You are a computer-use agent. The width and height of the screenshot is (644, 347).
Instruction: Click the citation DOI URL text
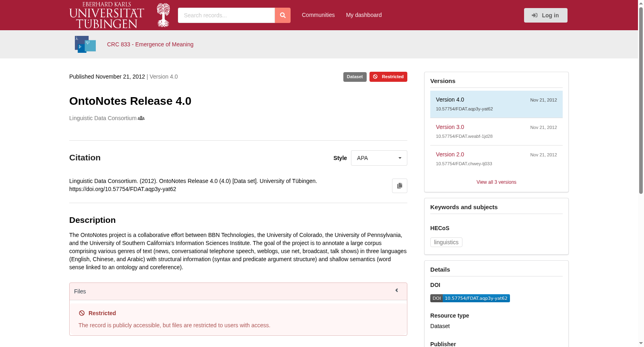(123, 189)
